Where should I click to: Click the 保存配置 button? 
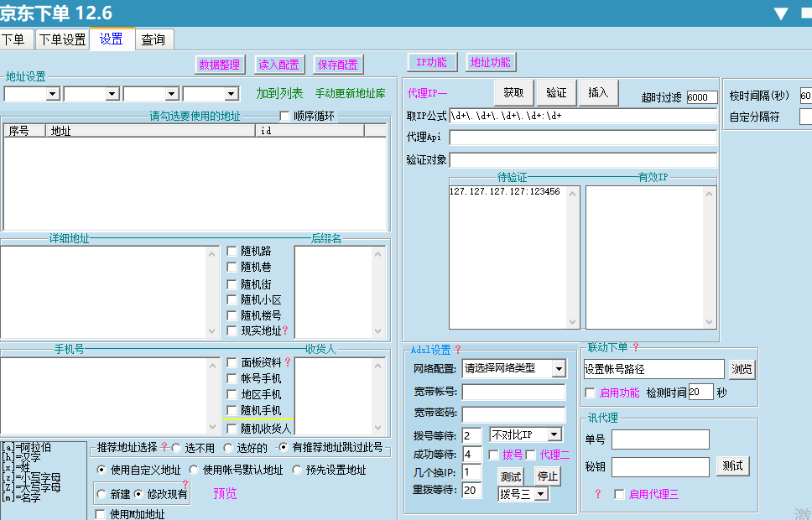point(337,65)
